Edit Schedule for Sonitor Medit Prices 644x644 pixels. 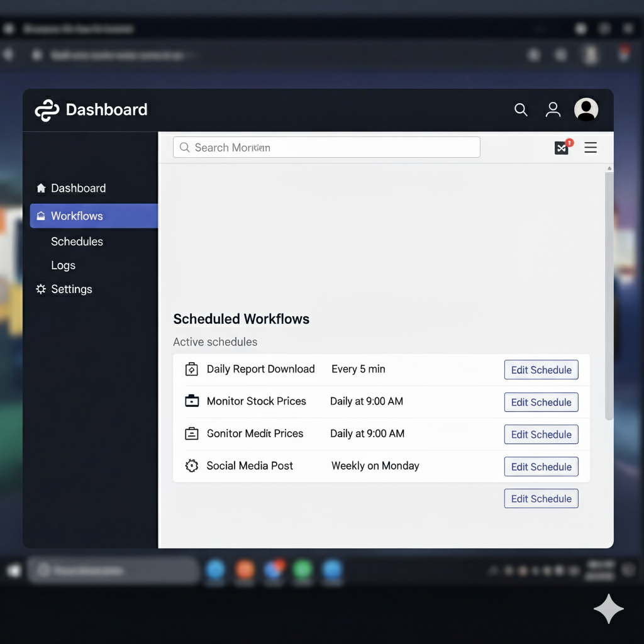tap(541, 434)
